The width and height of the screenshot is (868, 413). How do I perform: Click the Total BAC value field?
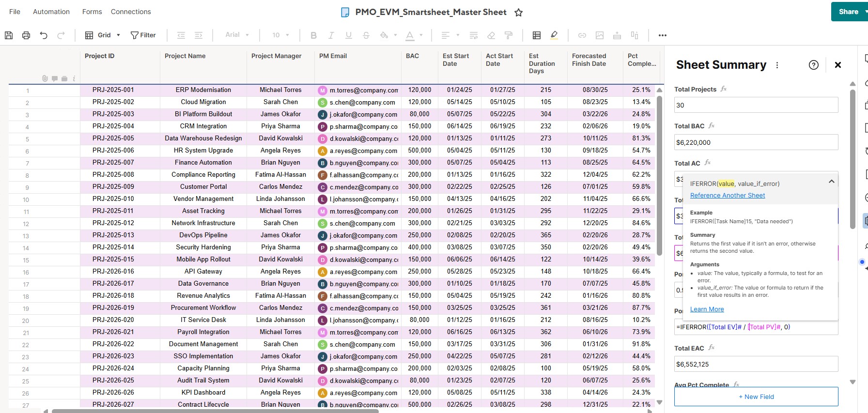[x=756, y=142]
